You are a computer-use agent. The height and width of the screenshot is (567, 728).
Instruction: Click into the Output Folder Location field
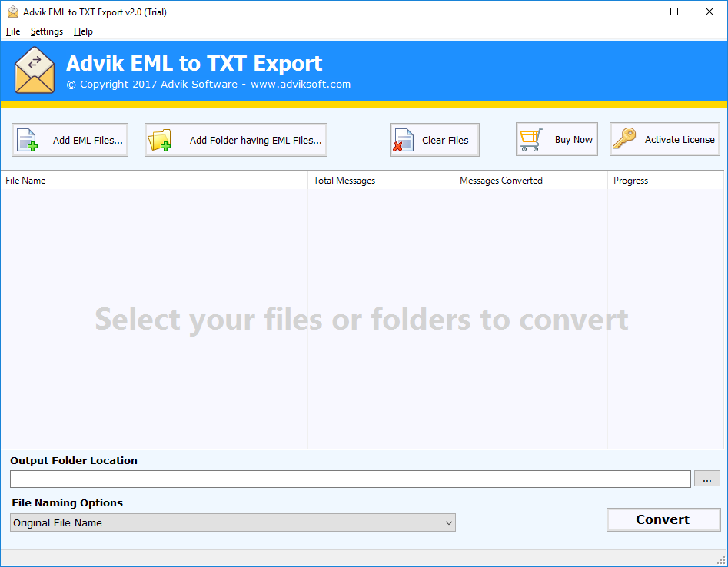point(351,479)
